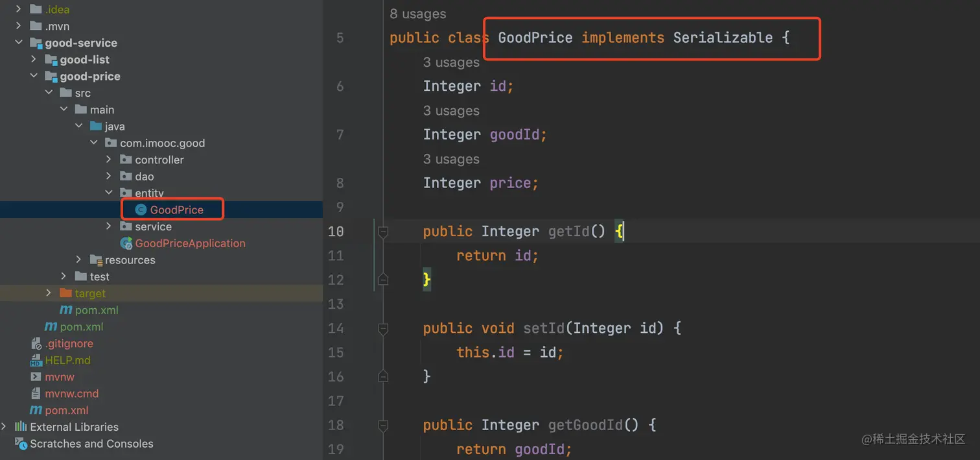Click the good-price module folder icon

51,76
